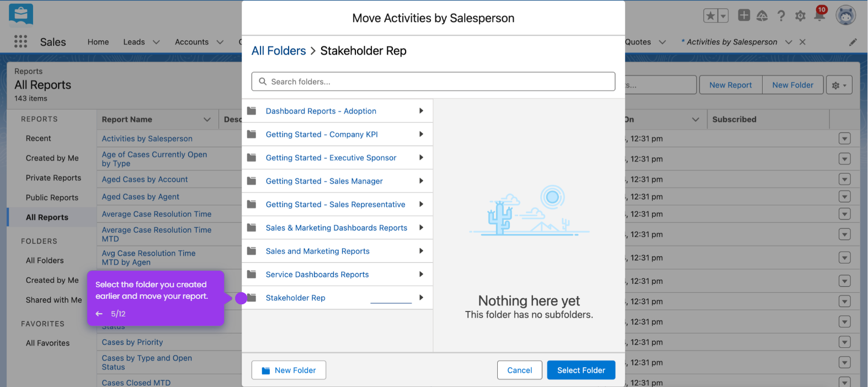Click the pencil edit navigation icon
The width and height of the screenshot is (868, 387).
[853, 42]
